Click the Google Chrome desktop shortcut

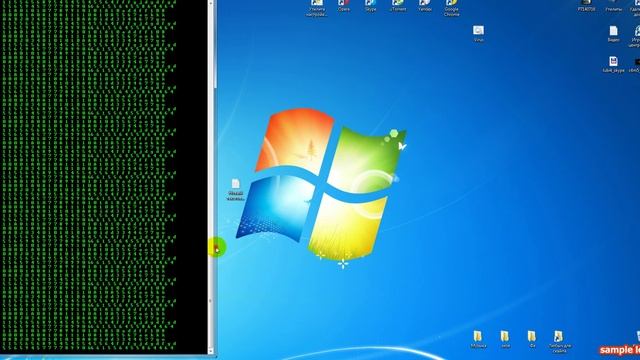coord(451,8)
